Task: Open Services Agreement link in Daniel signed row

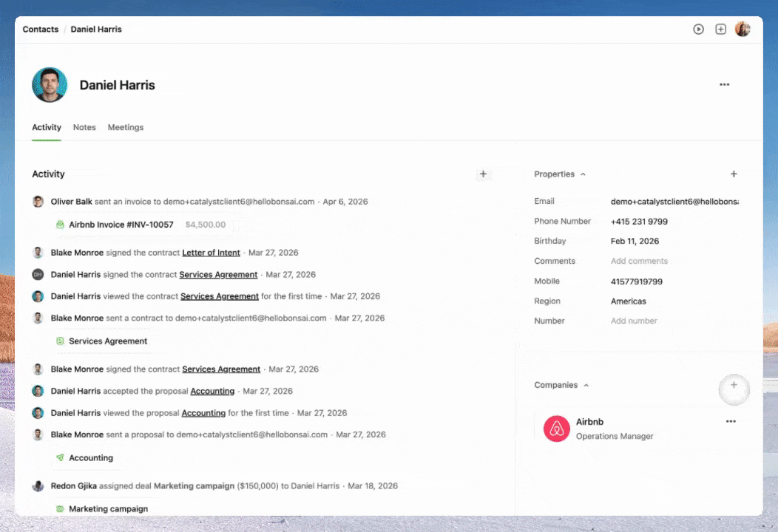Action: 218,275
